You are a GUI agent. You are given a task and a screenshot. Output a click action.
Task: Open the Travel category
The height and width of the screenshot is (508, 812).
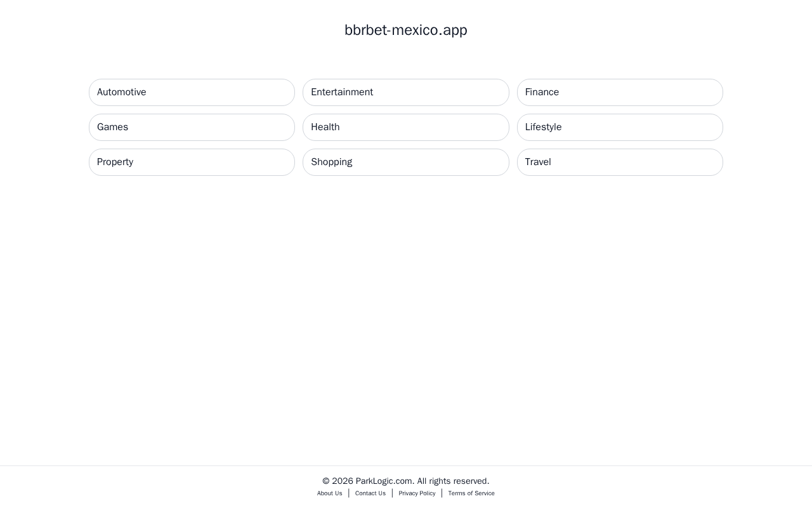point(619,162)
